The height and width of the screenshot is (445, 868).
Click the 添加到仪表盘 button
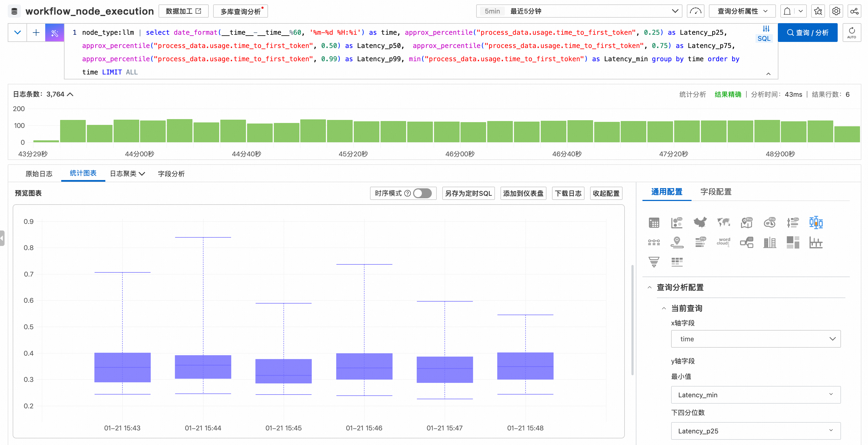pyautogui.click(x=523, y=193)
